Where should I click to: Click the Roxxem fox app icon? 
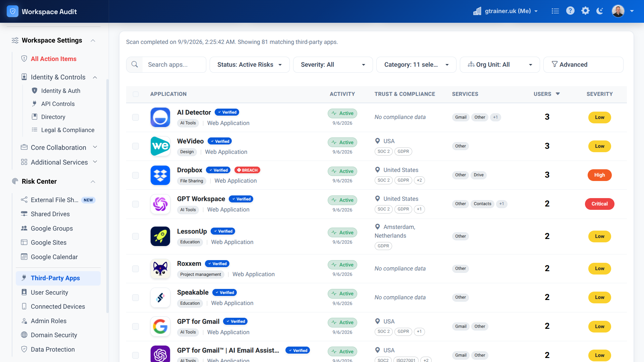160,268
